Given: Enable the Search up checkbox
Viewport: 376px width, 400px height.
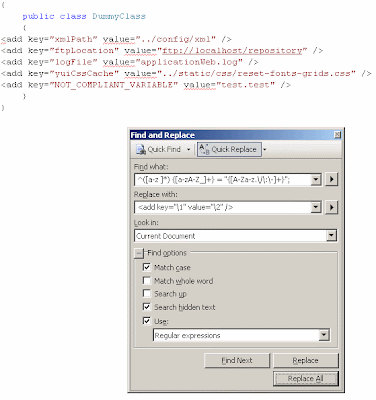Looking at the screenshot, I should [147, 293].
